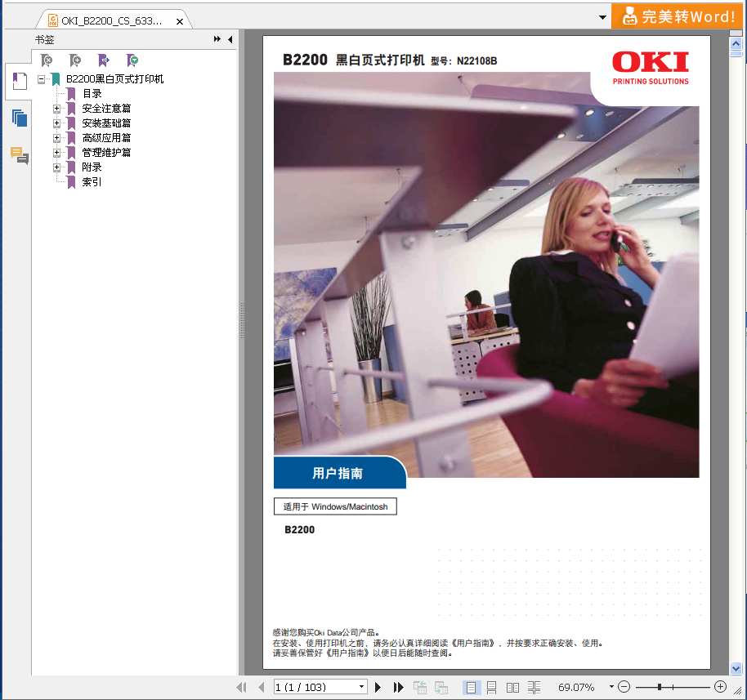This screenshot has width=747, height=700.
Task: Go to next page
Action: [x=378, y=687]
